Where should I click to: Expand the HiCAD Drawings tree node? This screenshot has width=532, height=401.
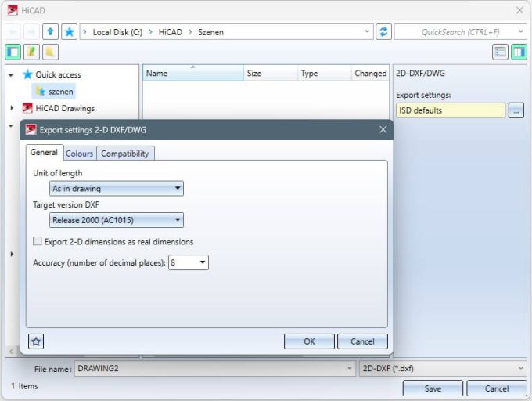pyautogui.click(x=12, y=108)
